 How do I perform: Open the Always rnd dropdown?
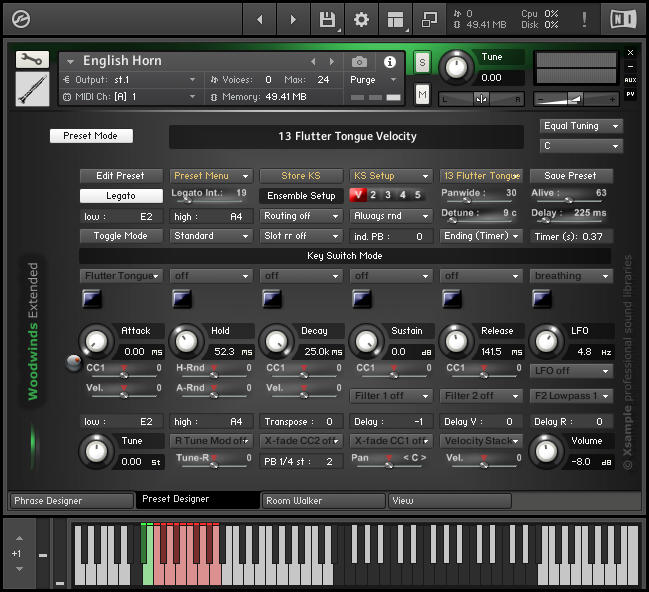point(391,216)
